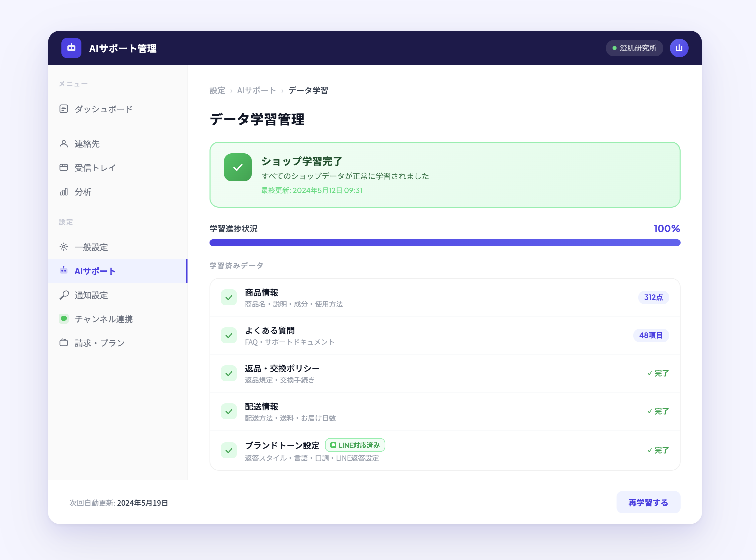Click the 分析 bar chart icon
The width and height of the screenshot is (756, 560).
point(64,192)
